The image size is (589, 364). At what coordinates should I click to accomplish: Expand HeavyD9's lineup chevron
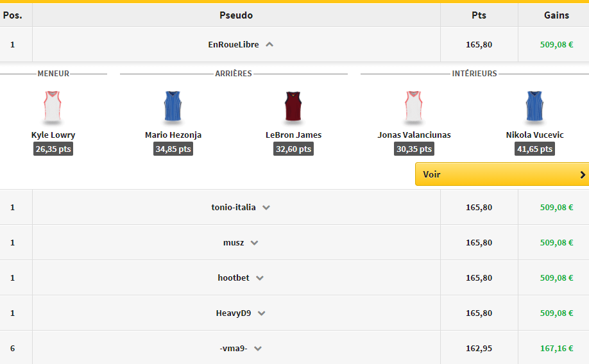pos(262,313)
